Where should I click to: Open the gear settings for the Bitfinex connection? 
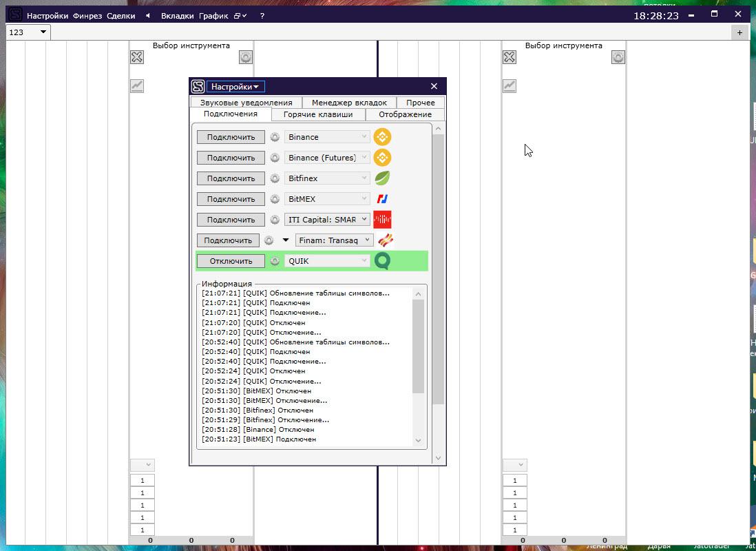pos(275,178)
